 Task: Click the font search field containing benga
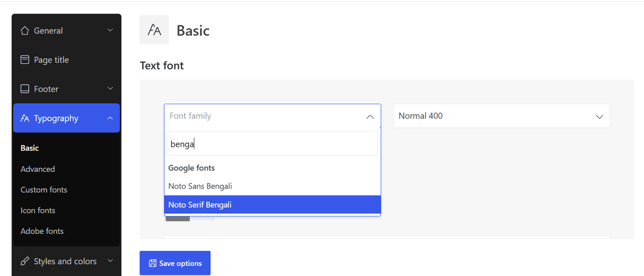(x=272, y=144)
